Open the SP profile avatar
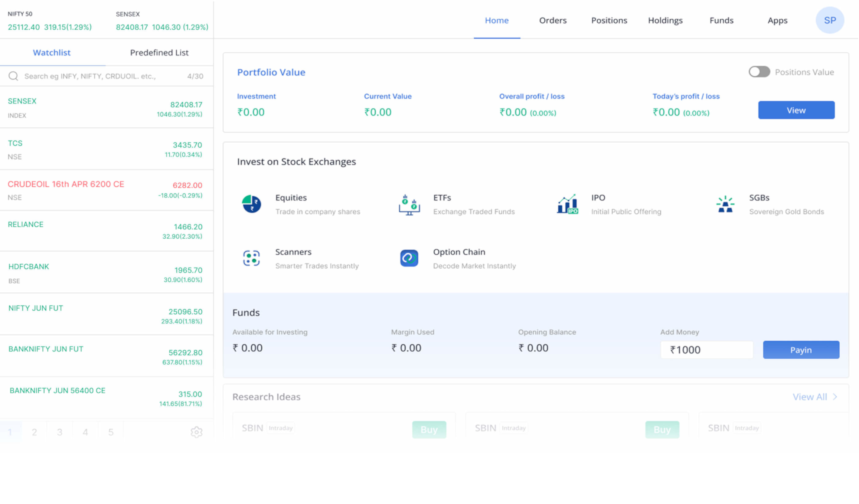859x504 pixels. tap(830, 20)
